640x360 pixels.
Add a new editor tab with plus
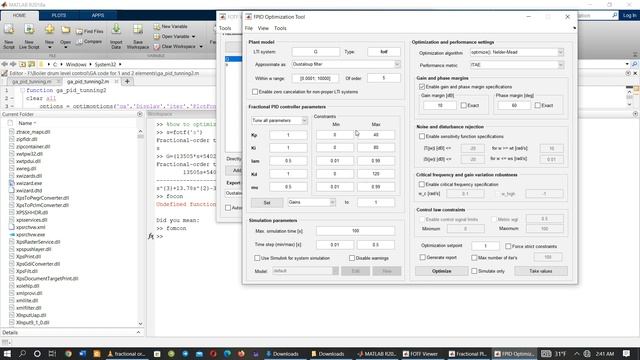pos(127,82)
